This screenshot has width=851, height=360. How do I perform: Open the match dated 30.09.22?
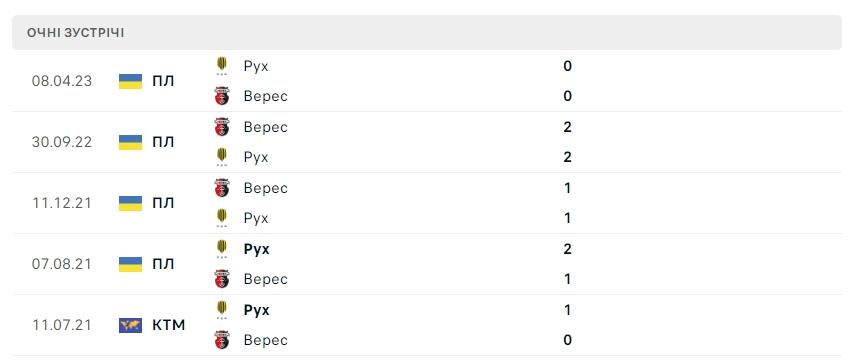(427, 142)
